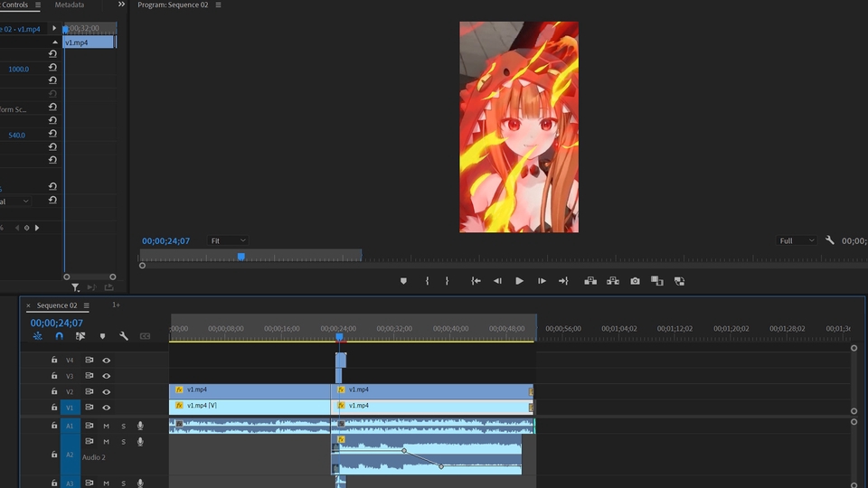Click the Lift button
The width and height of the screenshot is (868, 488).
click(590, 281)
